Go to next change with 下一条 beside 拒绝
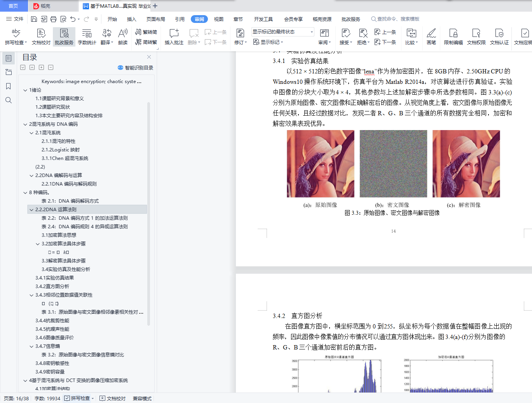The width and height of the screenshot is (532, 403). [x=385, y=42]
